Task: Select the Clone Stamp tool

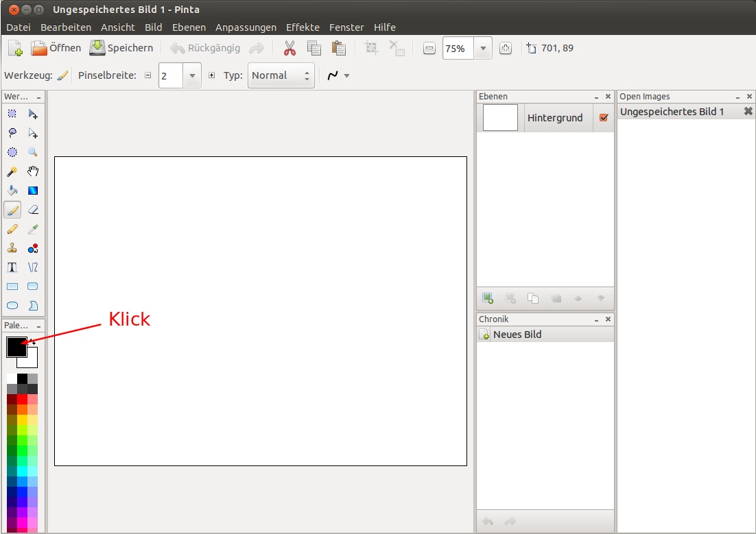Action: (x=12, y=248)
